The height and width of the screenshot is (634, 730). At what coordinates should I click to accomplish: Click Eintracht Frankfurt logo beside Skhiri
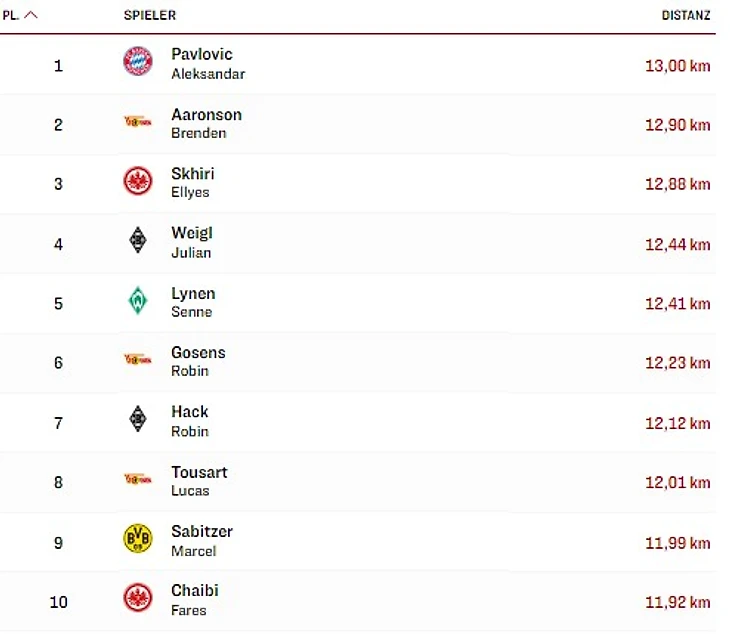pyautogui.click(x=138, y=181)
